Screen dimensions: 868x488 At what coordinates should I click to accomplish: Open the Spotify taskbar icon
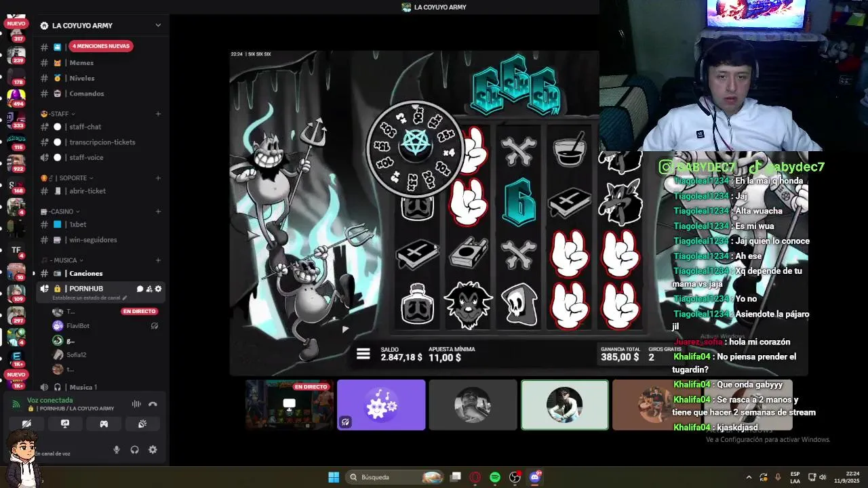tap(495, 477)
